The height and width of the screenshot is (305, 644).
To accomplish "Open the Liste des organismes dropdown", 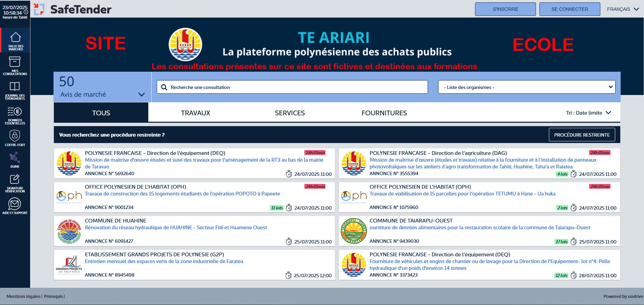I will click(527, 87).
